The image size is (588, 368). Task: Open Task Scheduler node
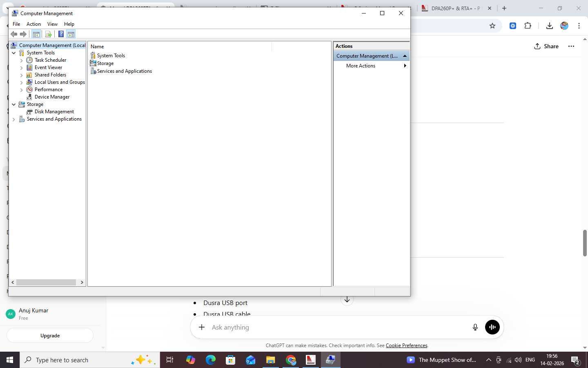(x=50, y=60)
